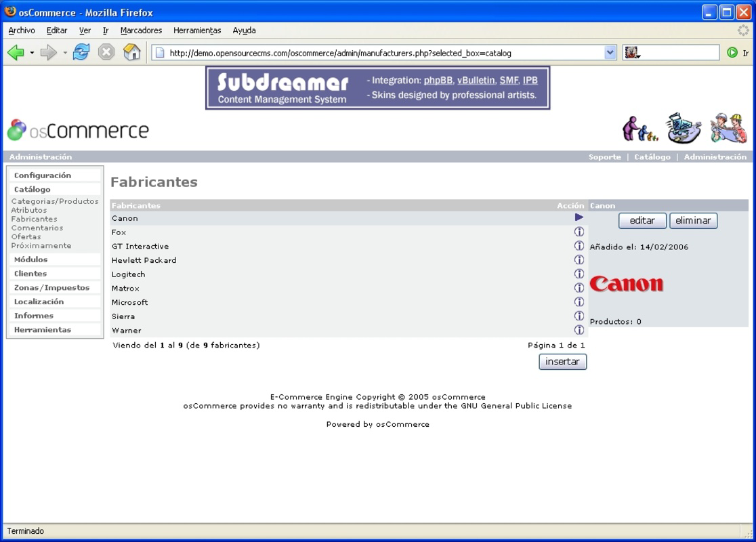The image size is (756, 542).
Task: Open the Archivo menu
Action: (x=22, y=30)
